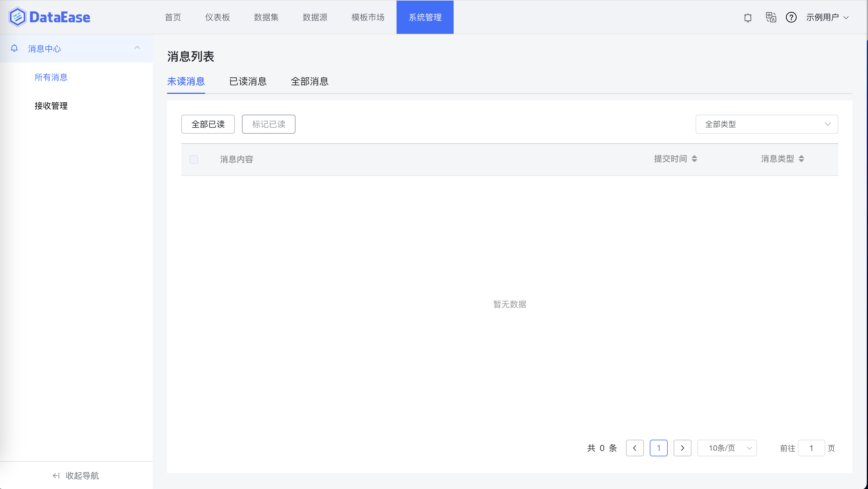Viewport: 868px width, 489px height.
Task: Go to next page arrow
Action: (x=682, y=448)
